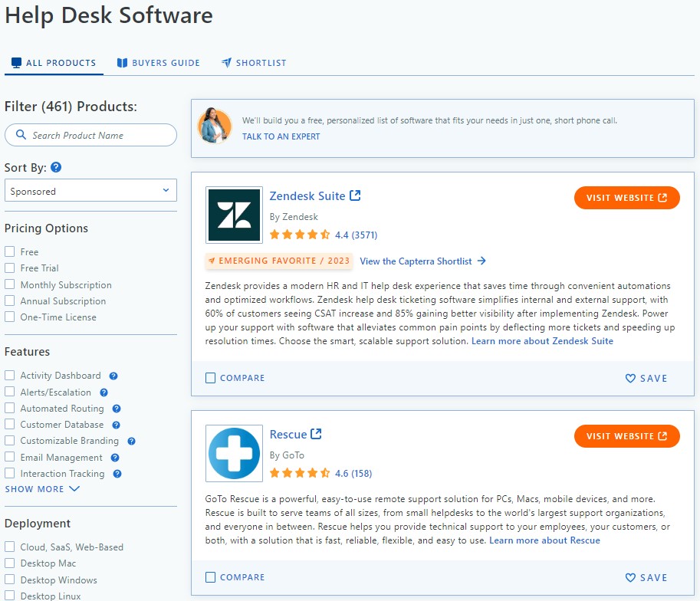Click the Sort By help question icon
The height and width of the screenshot is (601, 700).
[x=56, y=167]
